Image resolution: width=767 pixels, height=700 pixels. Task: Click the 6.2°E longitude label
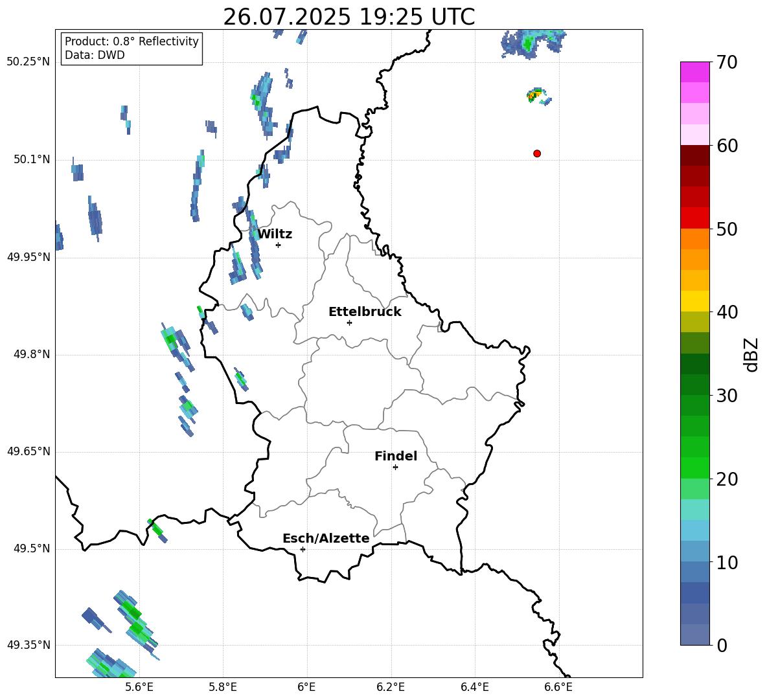391,687
